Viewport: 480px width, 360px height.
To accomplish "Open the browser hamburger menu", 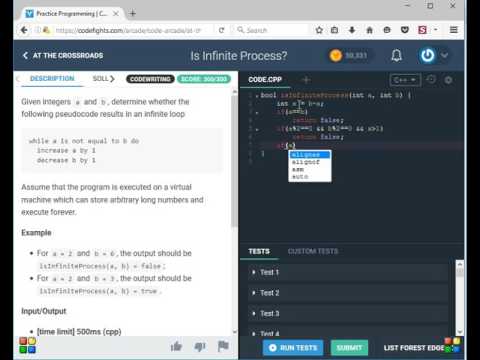I will tap(453, 30).
